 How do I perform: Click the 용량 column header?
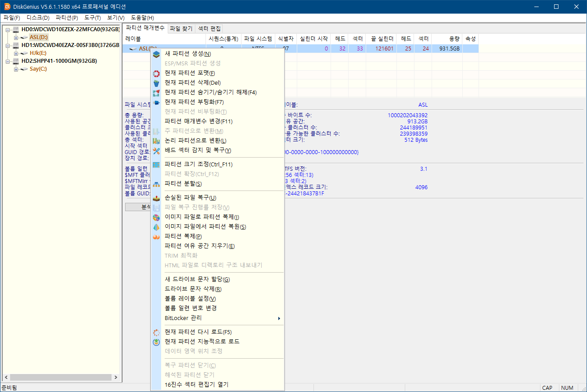pyautogui.click(x=447, y=39)
